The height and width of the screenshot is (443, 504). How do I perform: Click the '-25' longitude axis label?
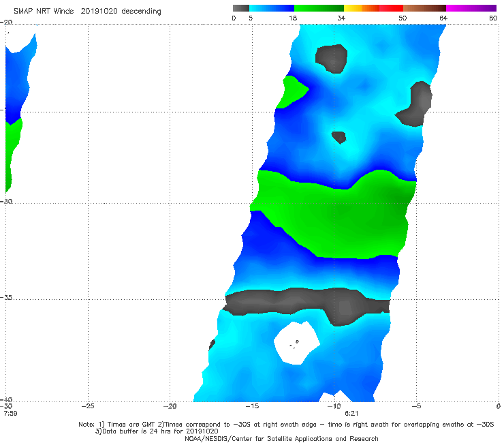(88, 406)
